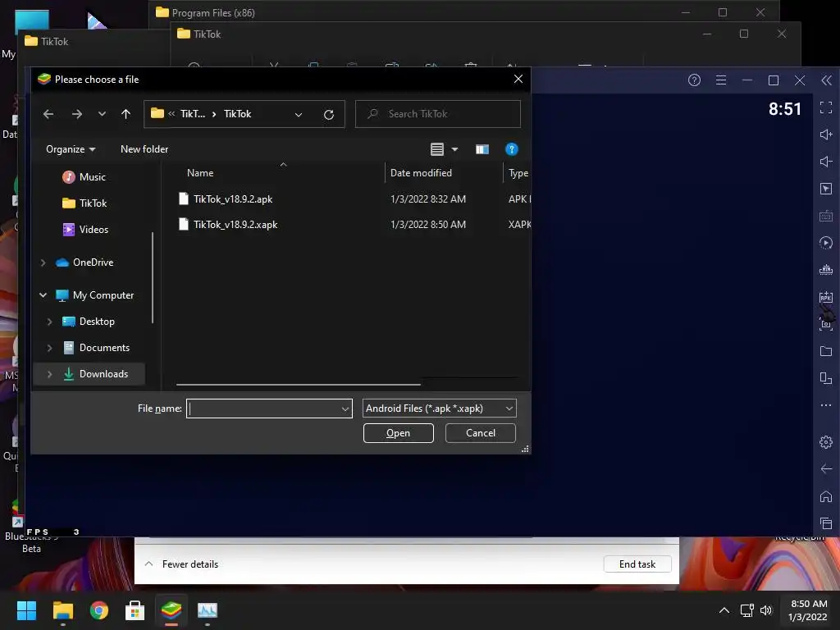Click BlueStacks back arrow in sidebar
This screenshot has width=840, height=630.
click(x=825, y=469)
